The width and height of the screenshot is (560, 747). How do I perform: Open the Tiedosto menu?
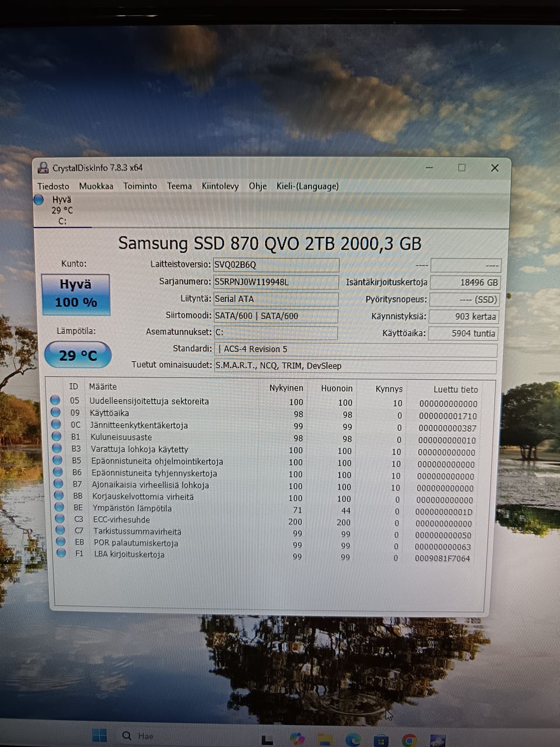coord(53,186)
